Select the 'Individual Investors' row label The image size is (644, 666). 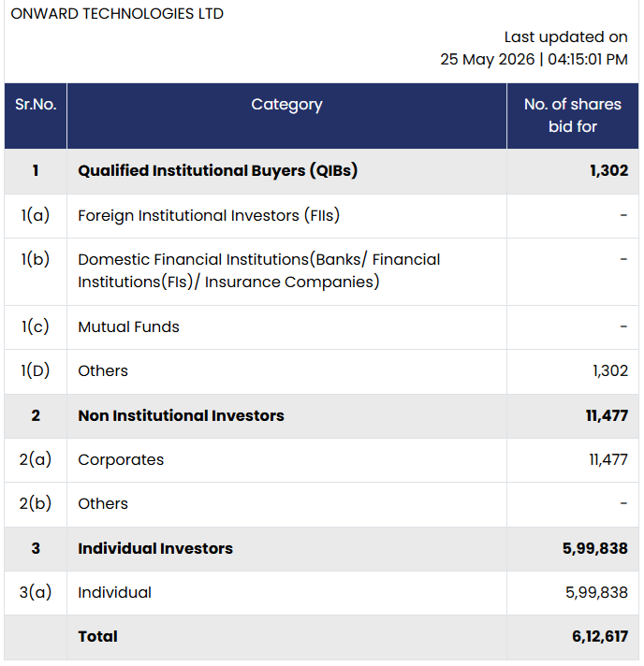tap(155, 548)
